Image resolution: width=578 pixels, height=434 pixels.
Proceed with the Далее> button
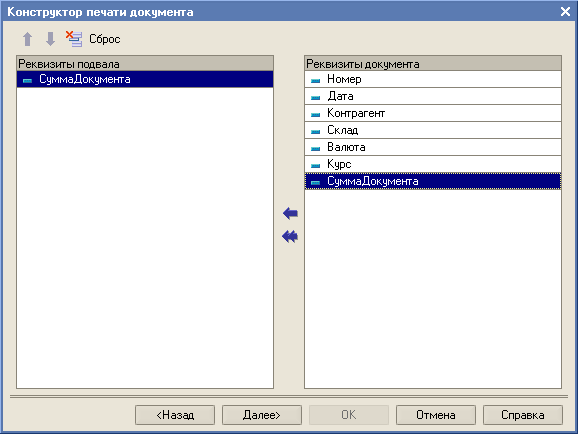(262, 415)
